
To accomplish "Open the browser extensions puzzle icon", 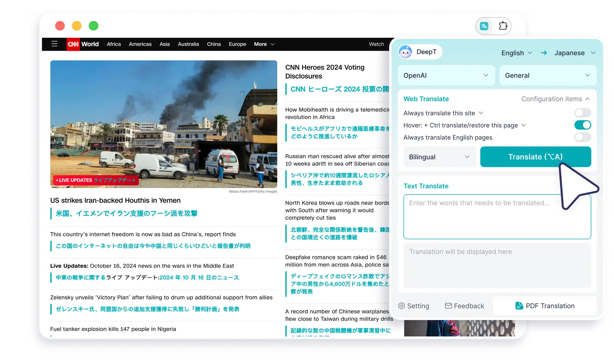I will coord(503,26).
